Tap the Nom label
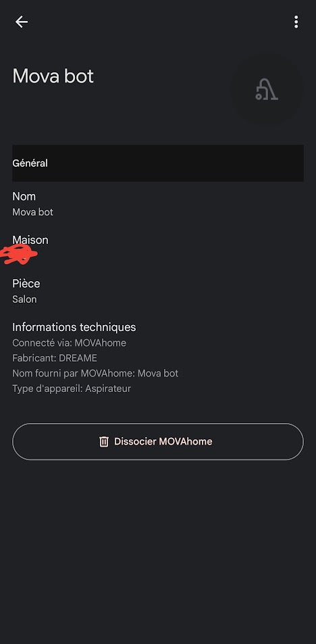 click(24, 197)
